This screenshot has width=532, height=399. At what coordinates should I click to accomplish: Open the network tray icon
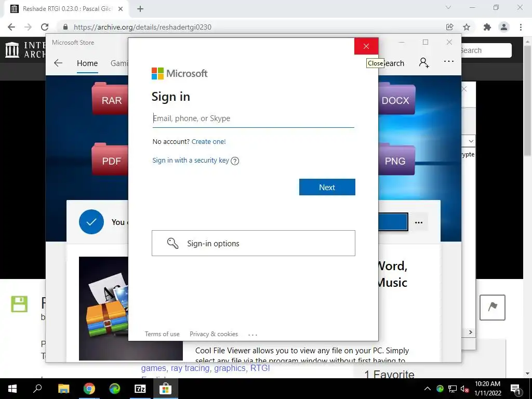tap(453, 389)
